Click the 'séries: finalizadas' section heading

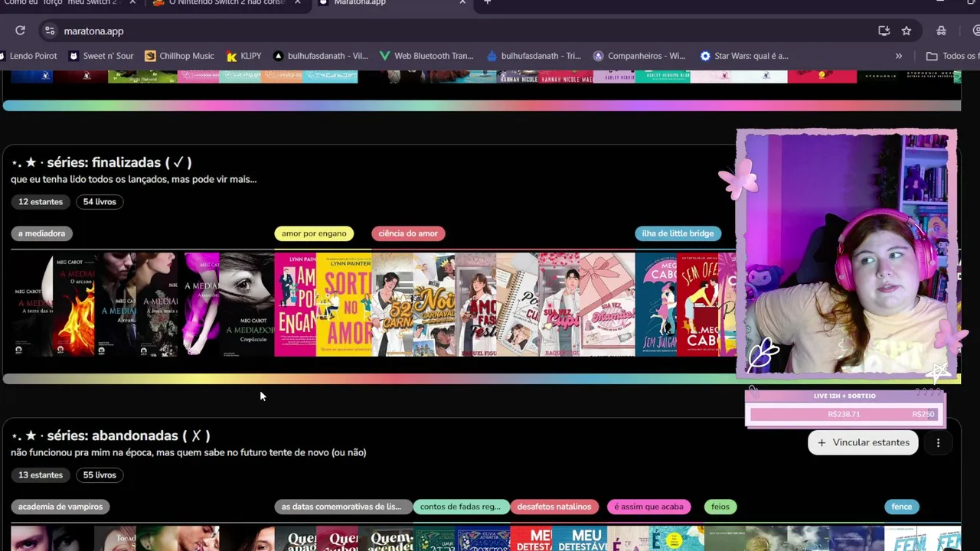point(102,162)
